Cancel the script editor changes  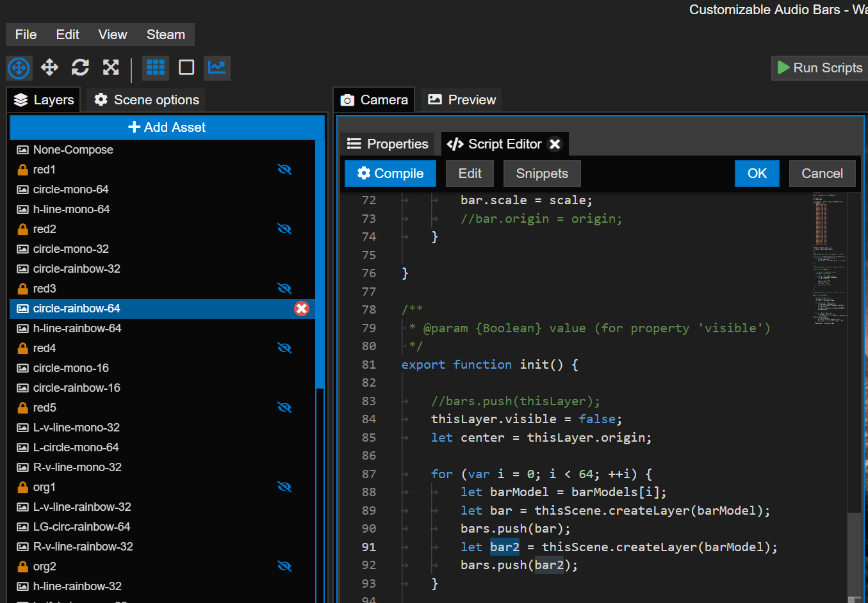pyautogui.click(x=823, y=173)
